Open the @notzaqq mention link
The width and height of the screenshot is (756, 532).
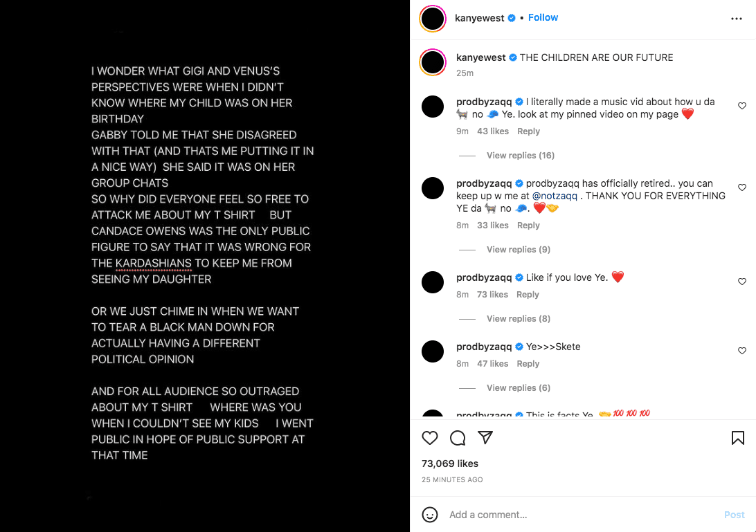point(555,196)
